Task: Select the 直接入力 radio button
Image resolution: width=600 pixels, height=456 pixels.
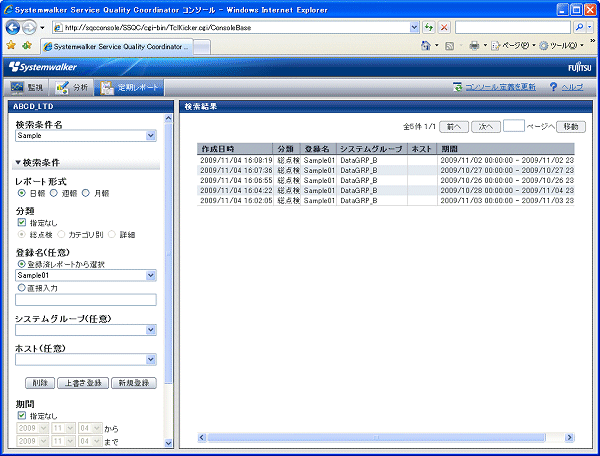Action: click(20, 287)
